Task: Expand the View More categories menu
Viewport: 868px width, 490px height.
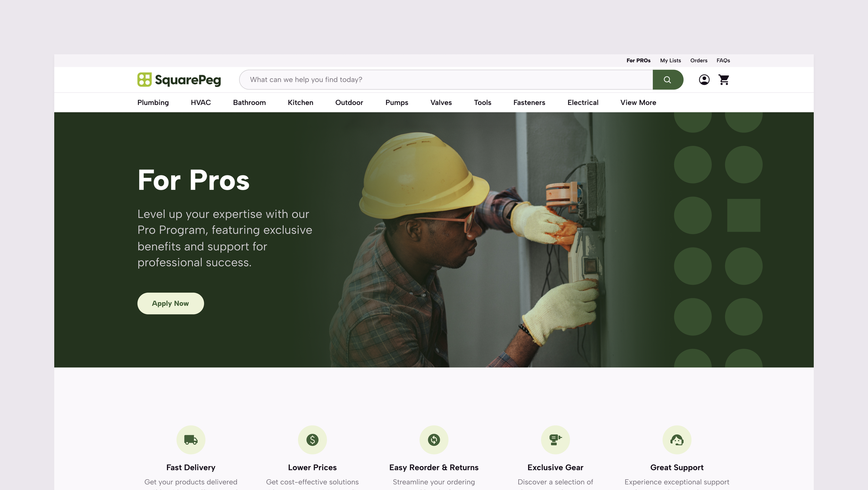Action: (638, 103)
